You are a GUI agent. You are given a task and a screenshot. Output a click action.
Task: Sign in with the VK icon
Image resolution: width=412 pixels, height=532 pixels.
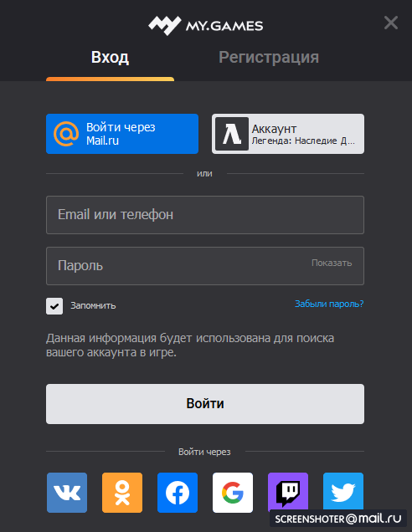pyautogui.click(x=67, y=493)
